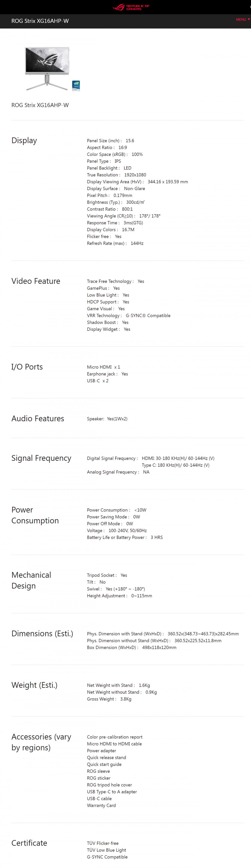The height and width of the screenshot is (868, 251).
Task: Click the TÜV Flicker-free certificate entry
Action: pos(103,843)
